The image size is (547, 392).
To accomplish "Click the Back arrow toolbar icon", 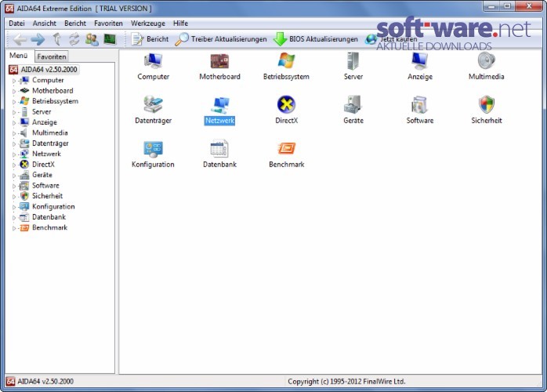I will (x=20, y=39).
